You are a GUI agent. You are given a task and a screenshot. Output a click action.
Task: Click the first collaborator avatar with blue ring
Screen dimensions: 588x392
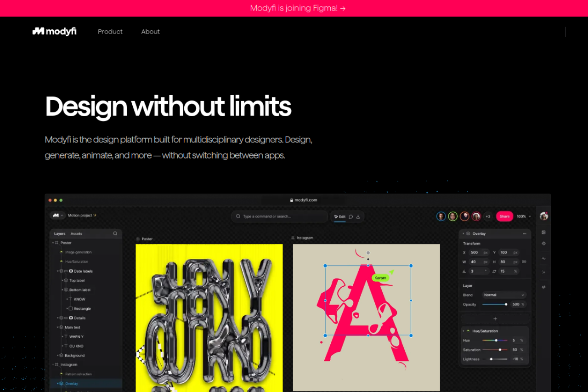[x=441, y=216]
